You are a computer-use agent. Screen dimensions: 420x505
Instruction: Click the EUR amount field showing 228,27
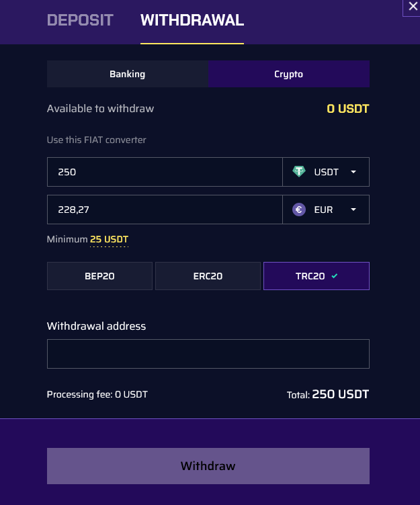165,210
